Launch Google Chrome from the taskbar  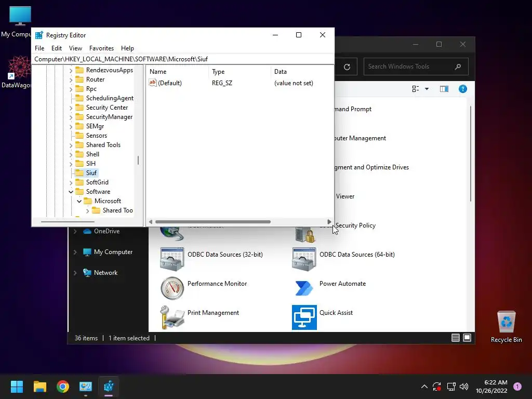tap(63, 387)
